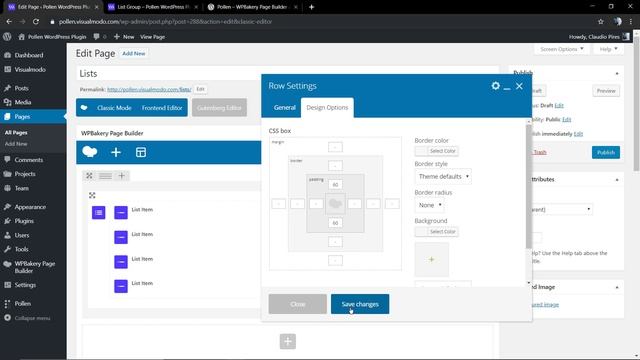Open Dashboard in WordPress sidebar
This screenshot has width=640, height=360.
[x=29, y=55]
